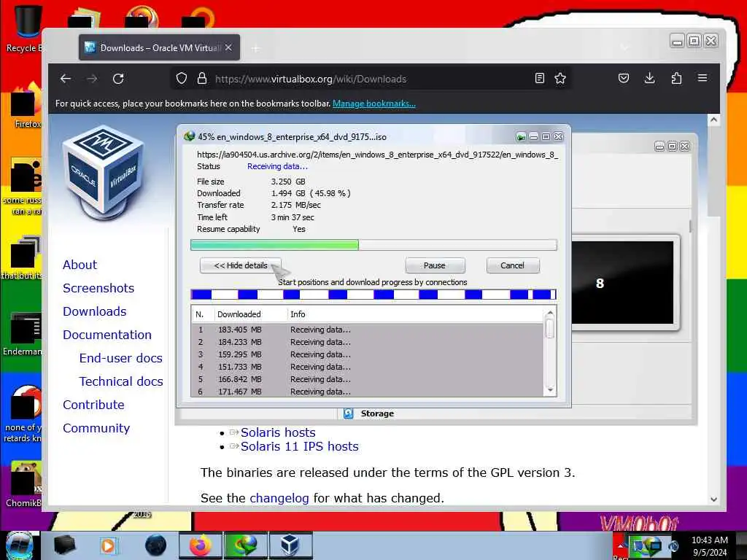Go back with the Firefox back arrow
Image resolution: width=747 pixels, height=560 pixels.
click(x=66, y=79)
